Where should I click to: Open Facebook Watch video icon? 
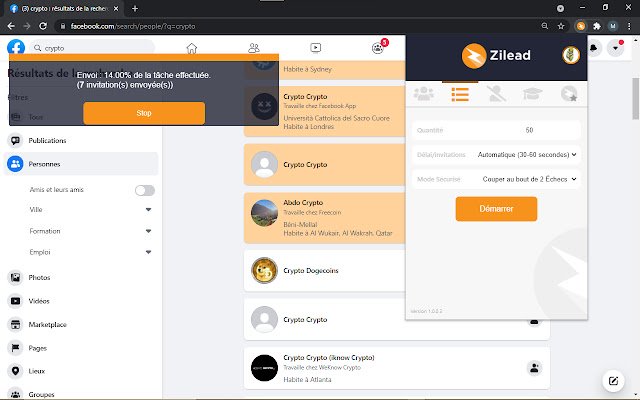tap(316, 48)
